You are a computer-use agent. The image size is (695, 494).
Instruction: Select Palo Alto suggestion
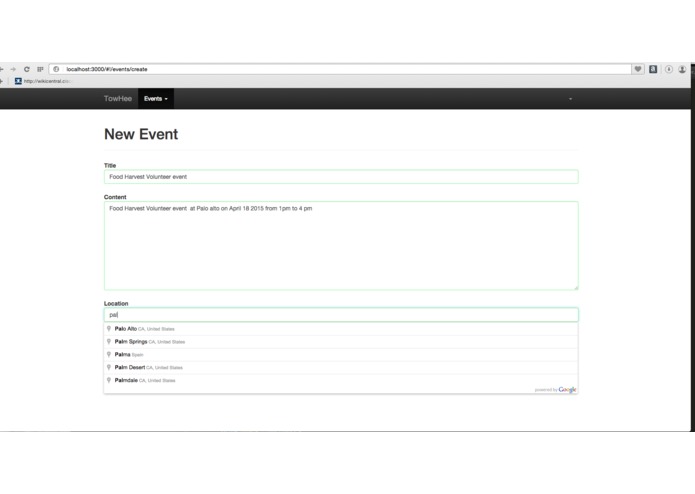pyautogui.click(x=341, y=329)
